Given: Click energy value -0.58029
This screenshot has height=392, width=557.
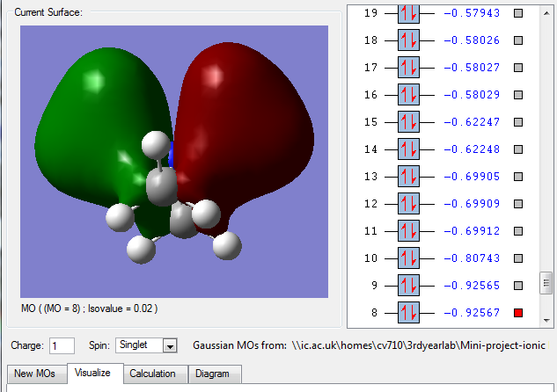Looking at the screenshot, I should coord(472,95).
